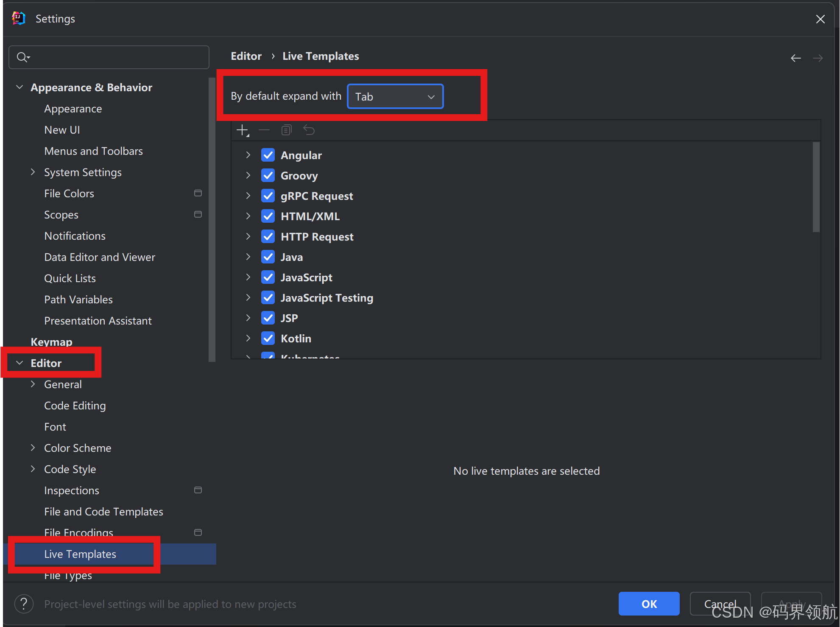Select Code Editing in the sidebar

[x=75, y=406]
